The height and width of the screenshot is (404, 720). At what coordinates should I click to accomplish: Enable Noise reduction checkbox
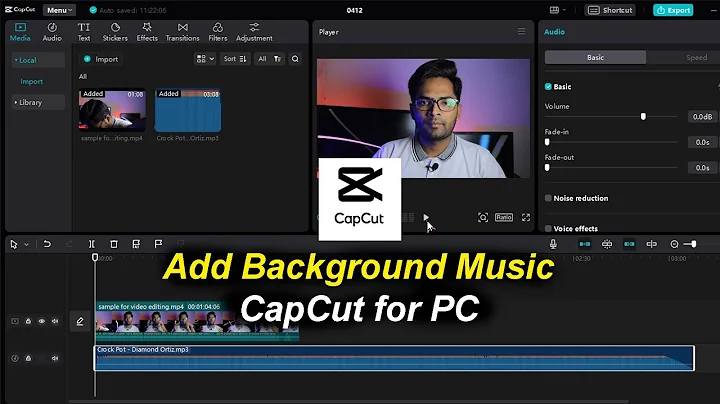pyautogui.click(x=548, y=198)
